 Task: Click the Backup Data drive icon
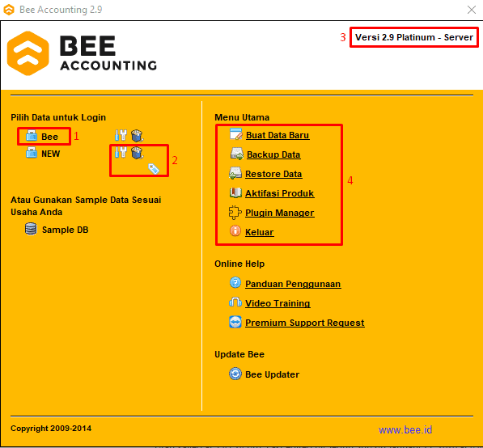[237, 154]
